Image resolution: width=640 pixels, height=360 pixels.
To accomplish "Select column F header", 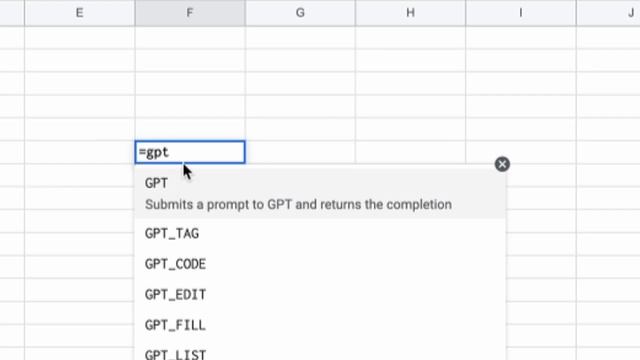I will 190,13.
